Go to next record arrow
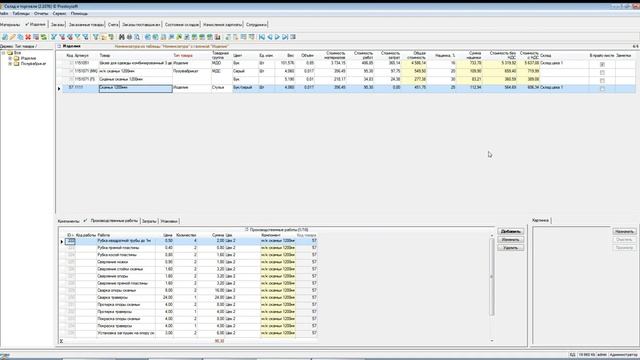The height and width of the screenshot is (360, 640). 277,37
